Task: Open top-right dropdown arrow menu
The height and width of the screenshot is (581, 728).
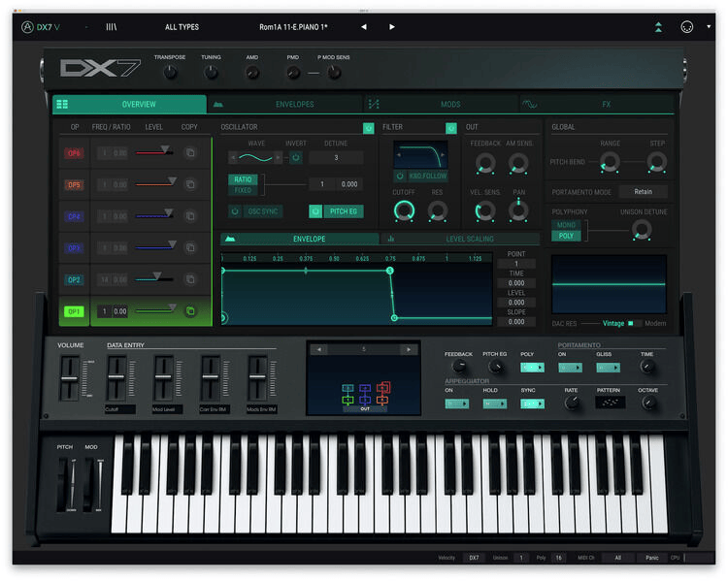Action: point(709,27)
